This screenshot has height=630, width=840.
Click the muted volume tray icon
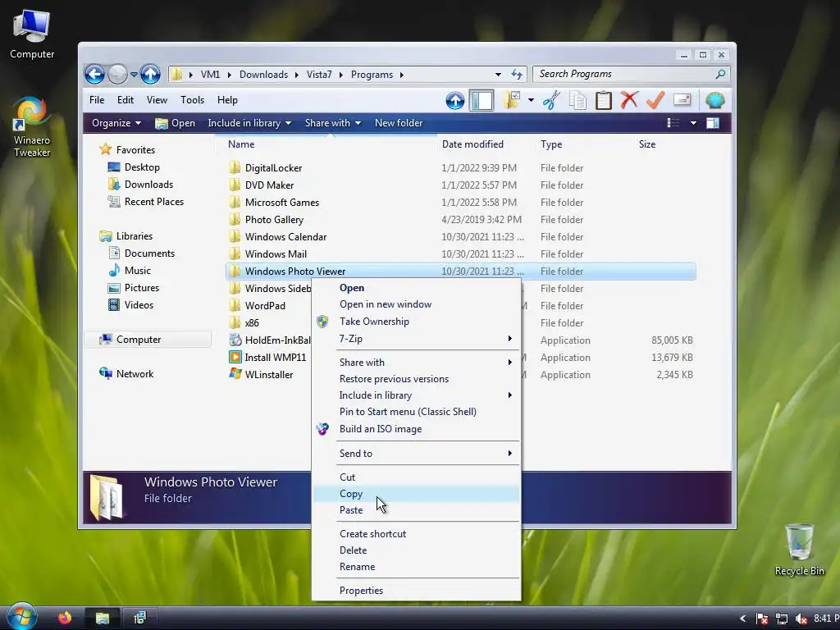pos(801,619)
